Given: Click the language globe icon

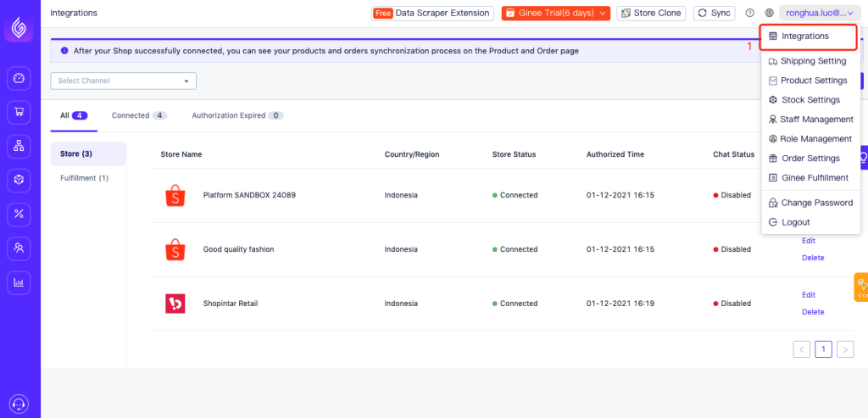Looking at the screenshot, I should point(769,13).
